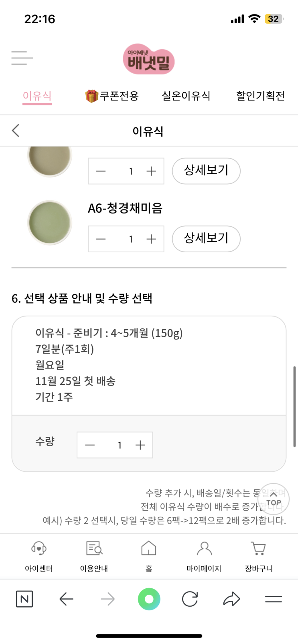Image resolution: width=298 pixels, height=644 pixels.
Task: Open 쿠폰전용 tab
Action: (x=112, y=96)
